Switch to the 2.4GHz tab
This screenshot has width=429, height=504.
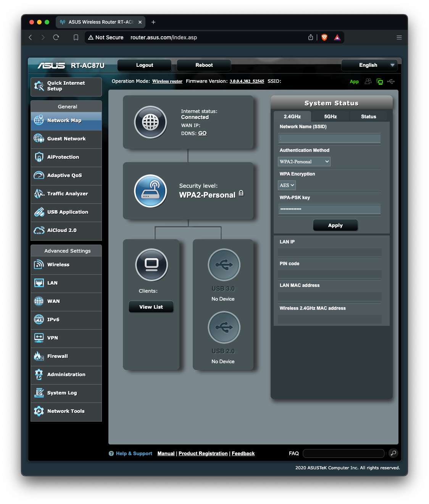(292, 117)
